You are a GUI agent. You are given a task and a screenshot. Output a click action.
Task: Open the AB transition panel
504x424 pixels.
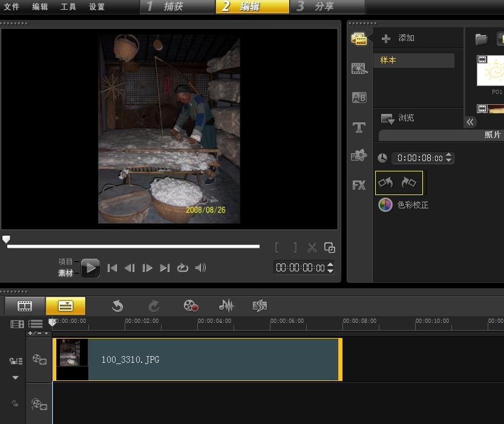tap(359, 97)
